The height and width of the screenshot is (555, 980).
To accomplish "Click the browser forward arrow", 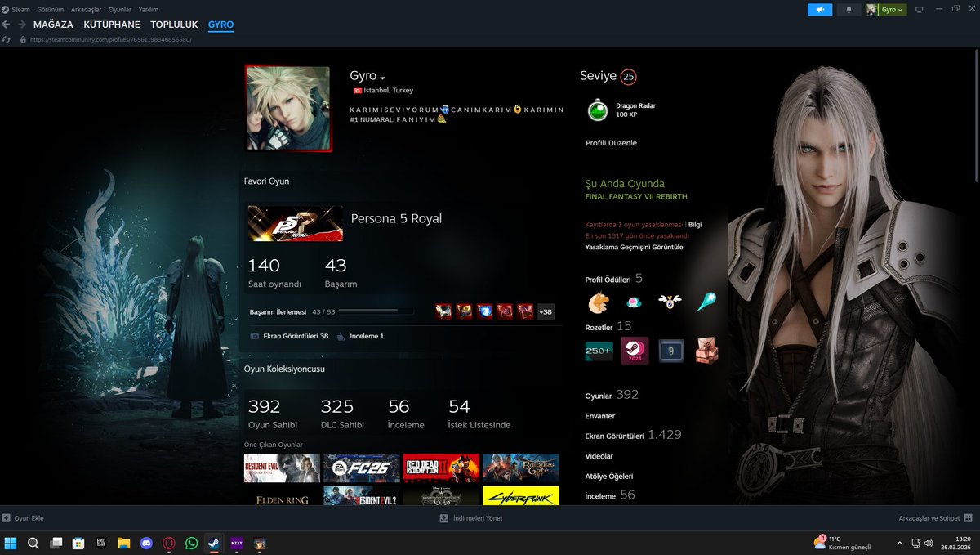I will tap(22, 25).
